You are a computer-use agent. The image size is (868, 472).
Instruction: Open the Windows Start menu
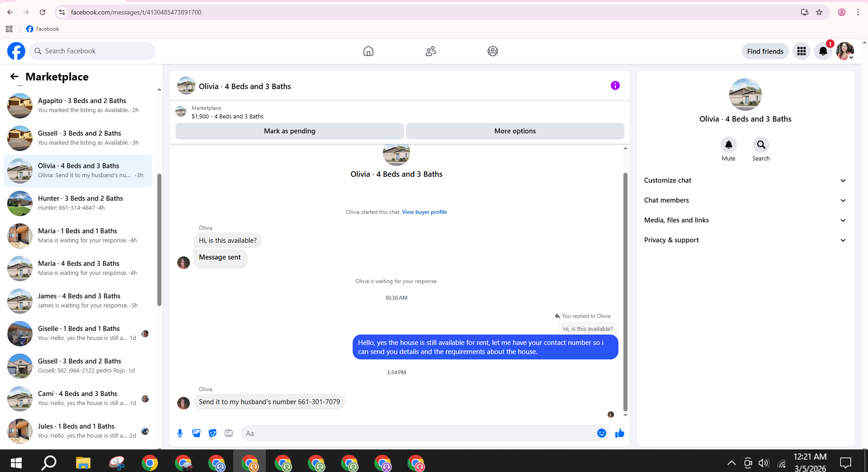pos(16,463)
